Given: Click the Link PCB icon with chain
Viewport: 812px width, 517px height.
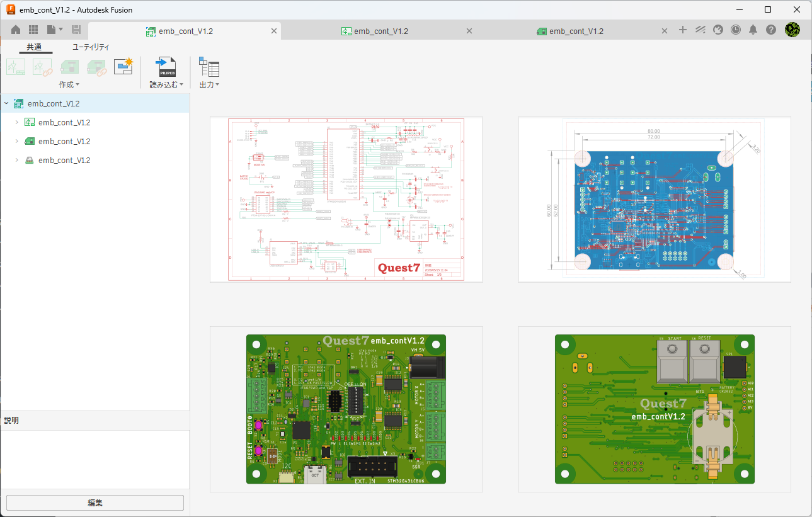Looking at the screenshot, I should coord(96,67).
